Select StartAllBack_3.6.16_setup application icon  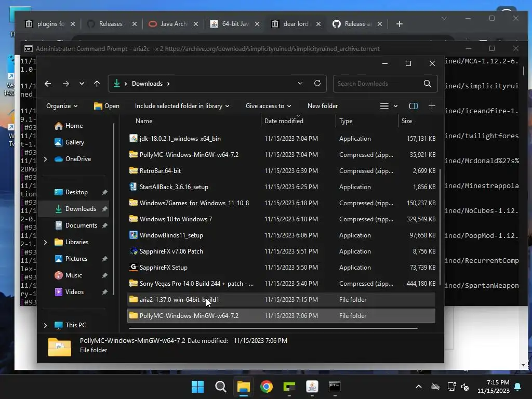click(134, 187)
